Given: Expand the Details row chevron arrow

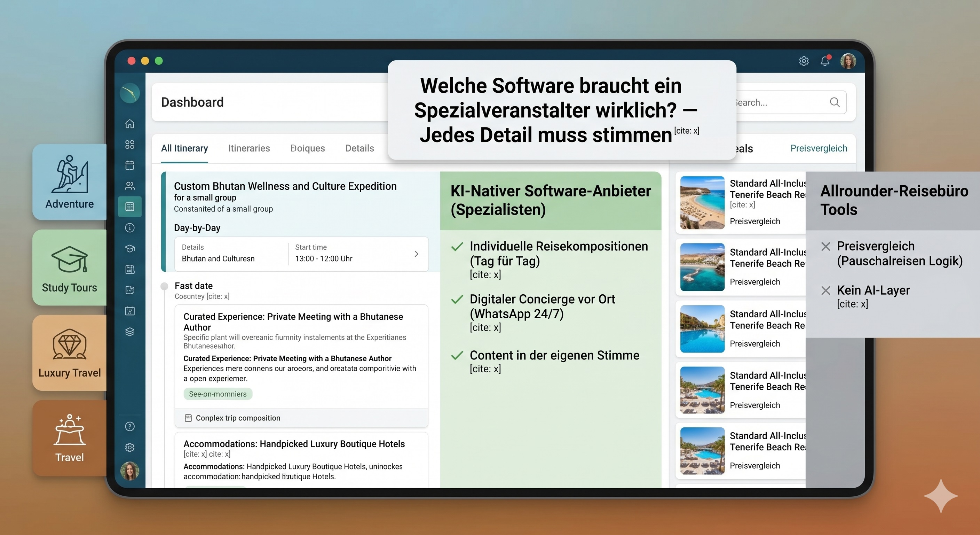Looking at the screenshot, I should (x=417, y=254).
